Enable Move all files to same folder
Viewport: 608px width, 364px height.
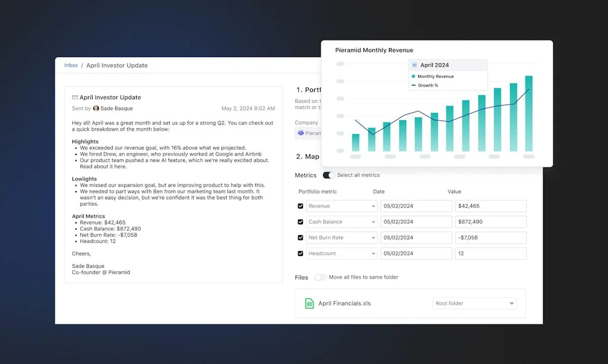(x=319, y=277)
